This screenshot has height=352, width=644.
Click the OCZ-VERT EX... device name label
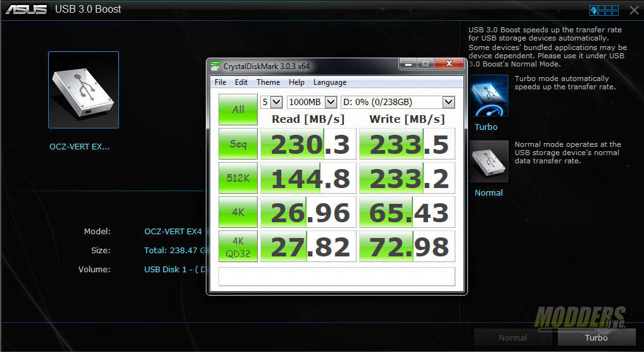pyautogui.click(x=79, y=147)
